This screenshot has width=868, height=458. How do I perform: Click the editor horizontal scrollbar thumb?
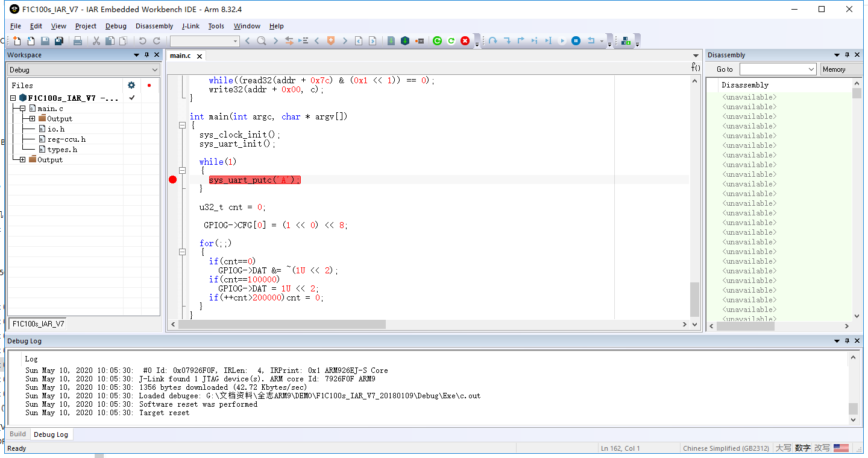[282, 325]
